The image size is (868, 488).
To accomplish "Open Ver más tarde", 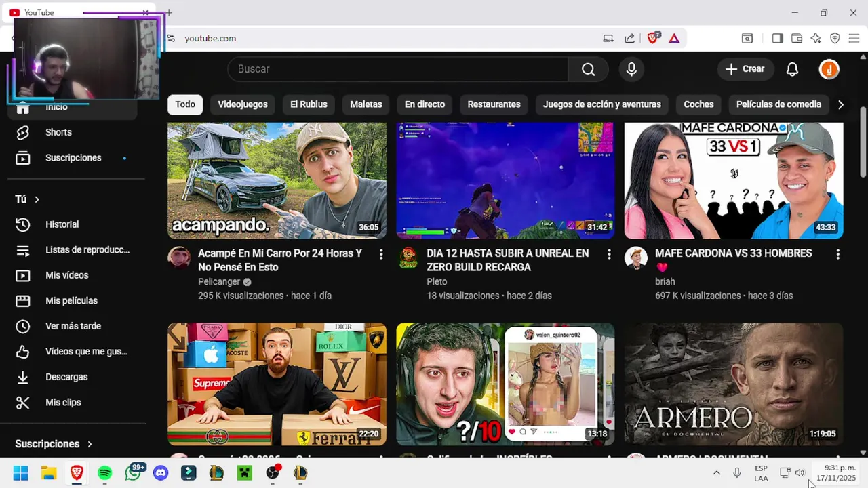I will [x=73, y=326].
